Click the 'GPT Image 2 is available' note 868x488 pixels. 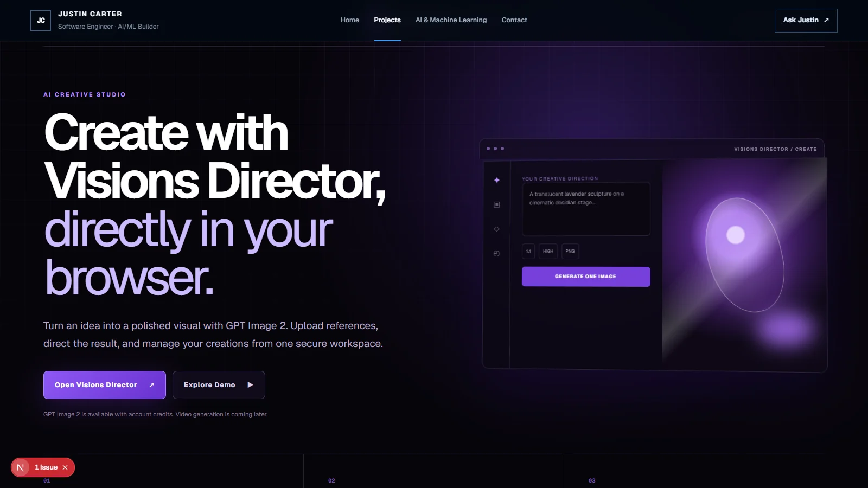pyautogui.click(x=156, y=414)
